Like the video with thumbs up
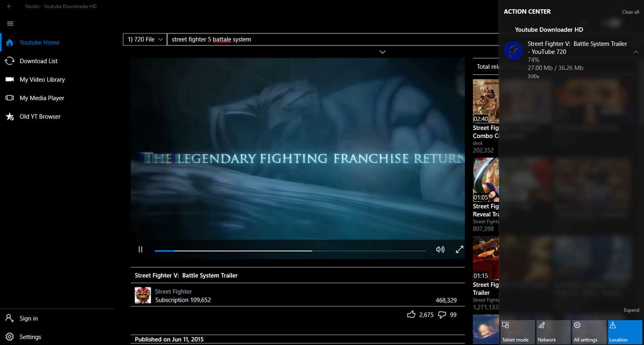Image resolution: width=644 pixels, height=345 pixels. pyautogui.click(x=411, y=315)
